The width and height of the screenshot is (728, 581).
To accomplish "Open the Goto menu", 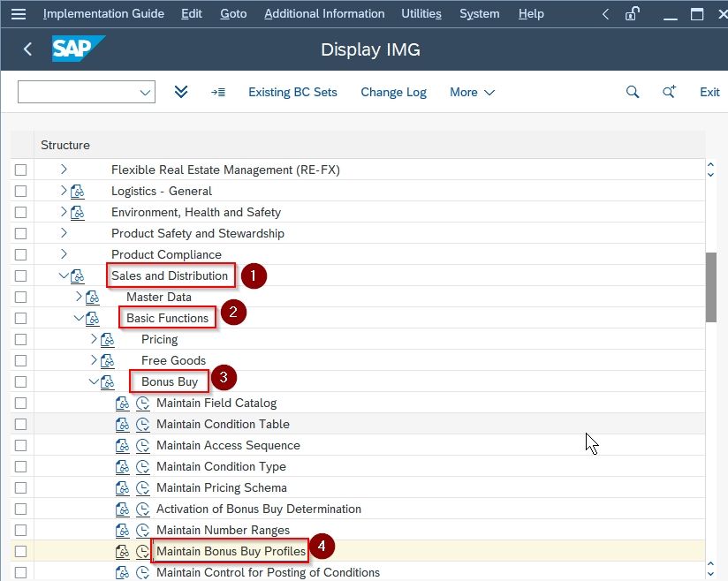I will click(233, 14).
